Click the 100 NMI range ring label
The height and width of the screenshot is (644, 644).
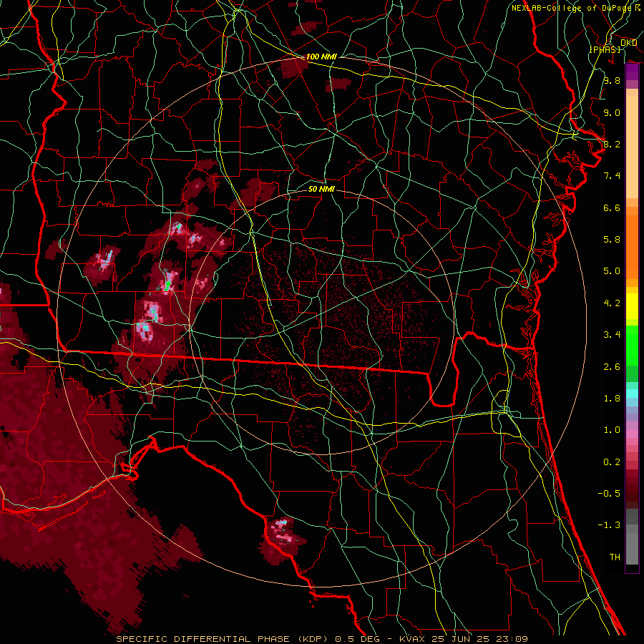[x=321, y=57]
